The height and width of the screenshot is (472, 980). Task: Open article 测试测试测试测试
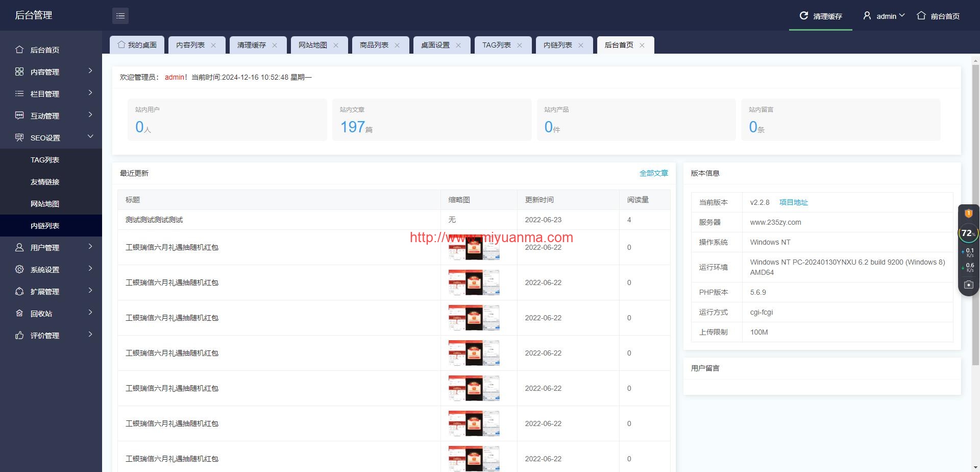154,220
